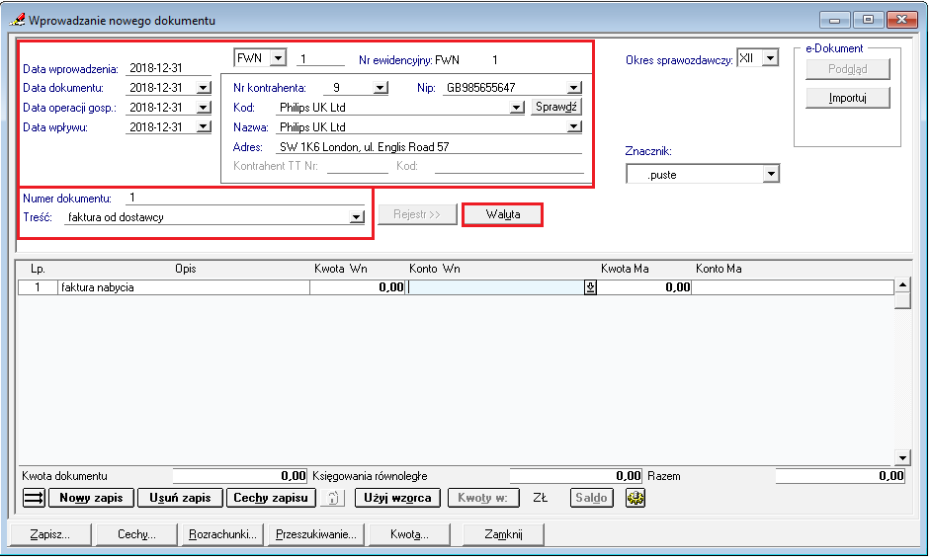Click the Konto Wn column header

pos(435,269)
